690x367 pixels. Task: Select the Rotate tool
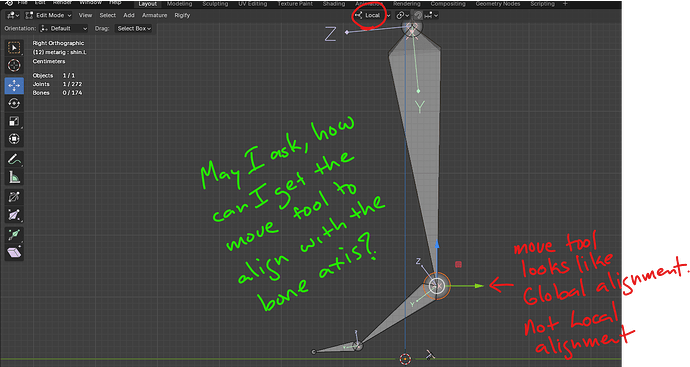(14, 103)
